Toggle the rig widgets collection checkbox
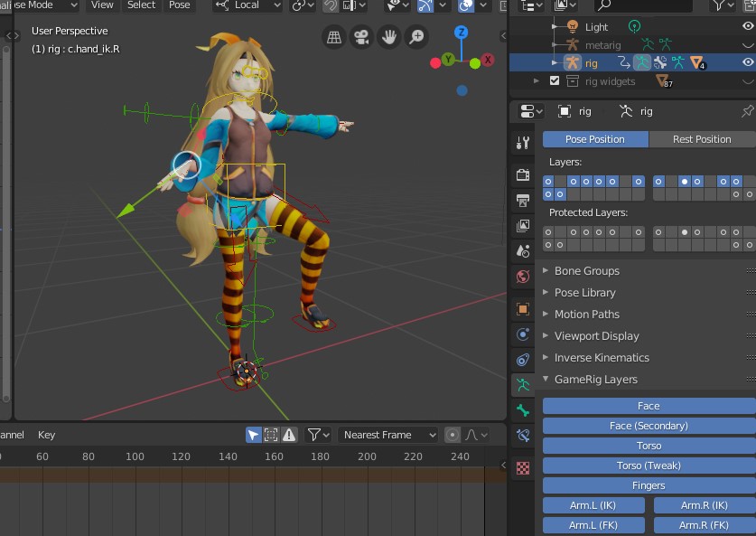The image size is (756, 536). 555,81
